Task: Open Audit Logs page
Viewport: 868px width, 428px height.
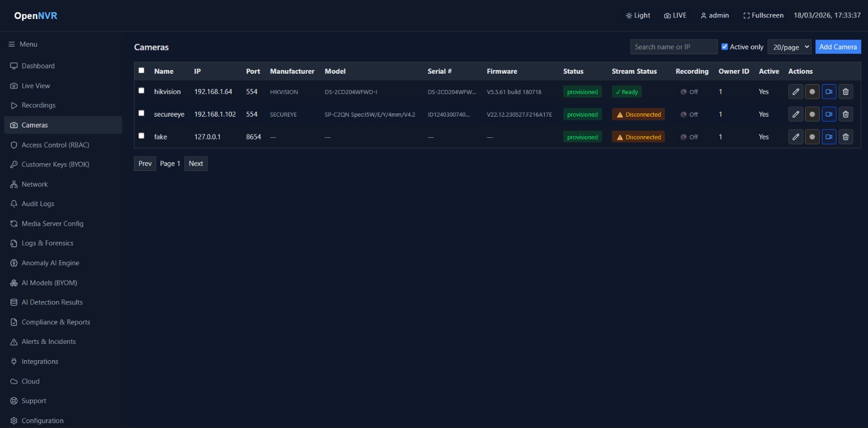Action: [x=63, y=204]
